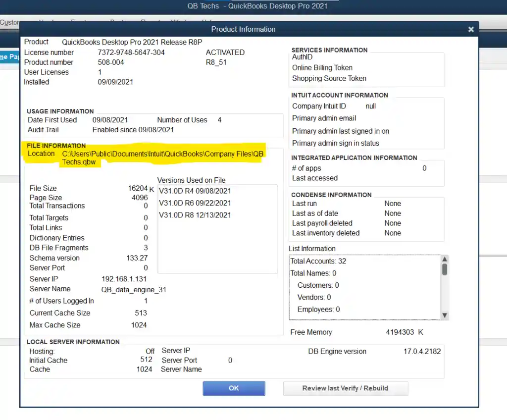Close the Product Information dialog
The width and height of the screenshot is (507, 420).
[471, 29]
